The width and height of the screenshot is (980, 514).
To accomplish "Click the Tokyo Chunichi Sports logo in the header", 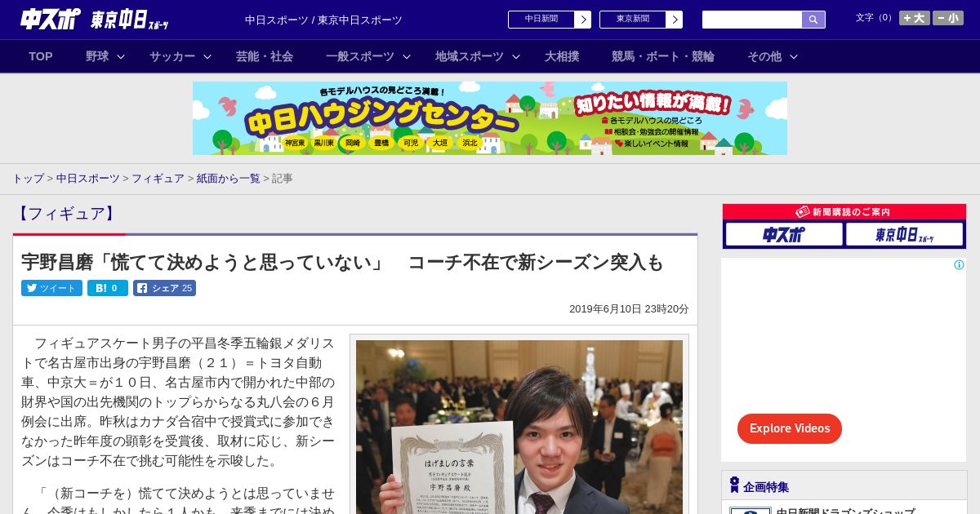I will click(x=130, y=20).
